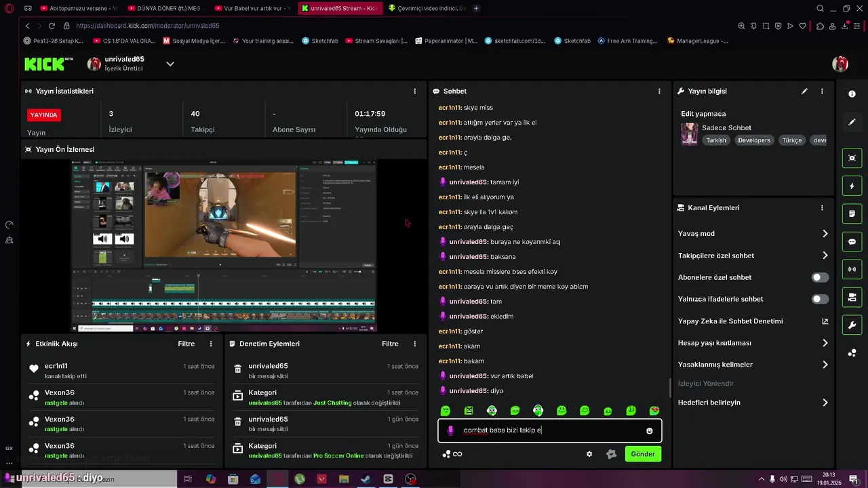
Task: Open a new browser tab
Action: coord(476,8)
